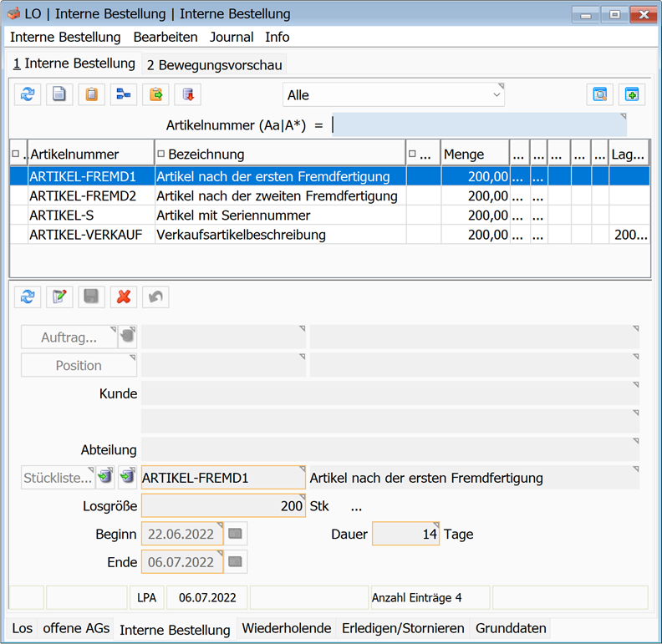Open the Journal menu
Screen dimensions: 662x644
click(x=232, y=37)
